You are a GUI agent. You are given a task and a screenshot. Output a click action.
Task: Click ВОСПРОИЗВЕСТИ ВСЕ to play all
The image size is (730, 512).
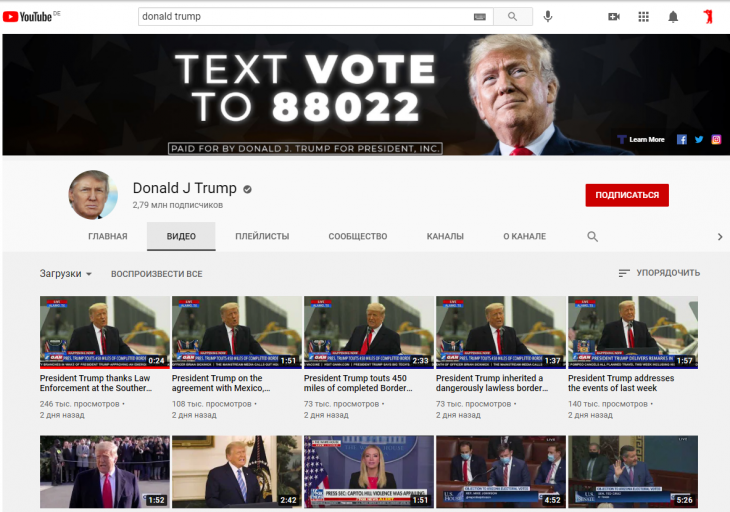(x=156, y=274)
